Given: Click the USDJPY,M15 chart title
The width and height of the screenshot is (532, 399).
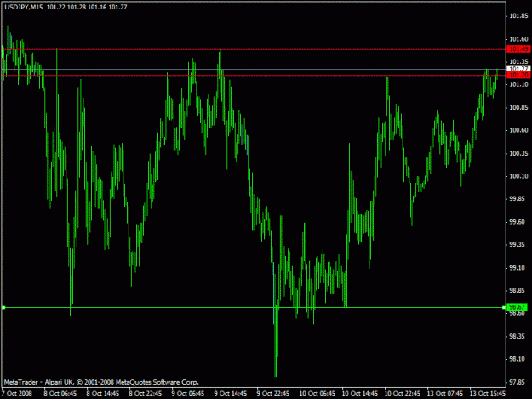Looking at the screenshot, I should (24, 7).
